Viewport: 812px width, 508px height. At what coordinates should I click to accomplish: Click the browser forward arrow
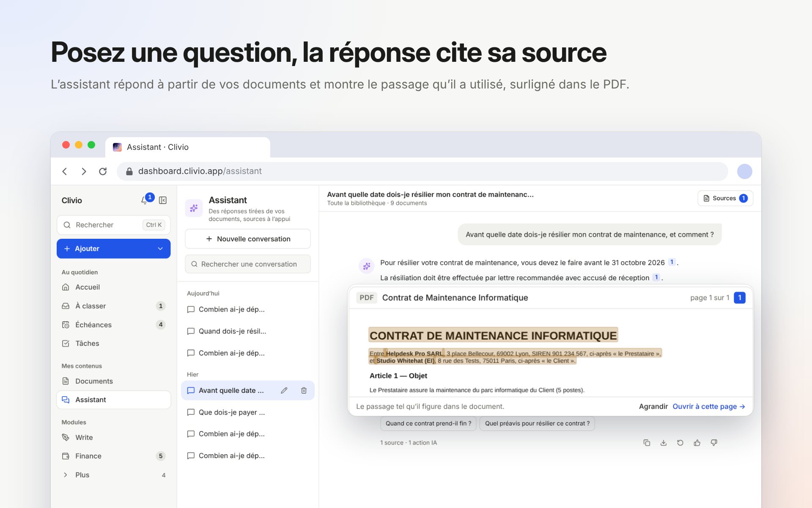(x=84, y=171)
